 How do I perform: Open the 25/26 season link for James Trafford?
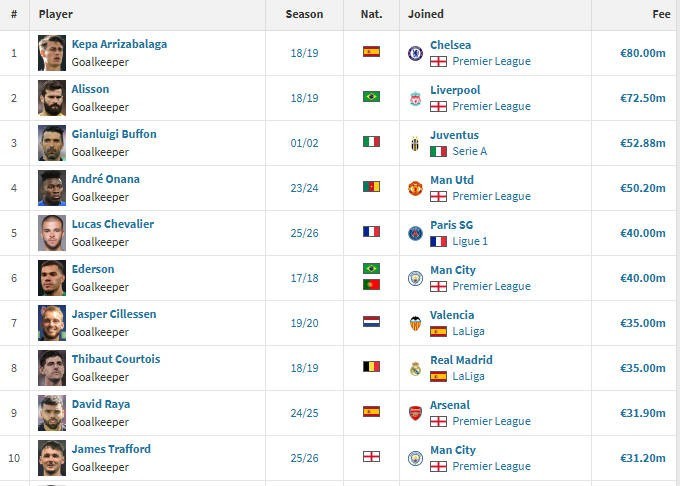tap(304, 458)
